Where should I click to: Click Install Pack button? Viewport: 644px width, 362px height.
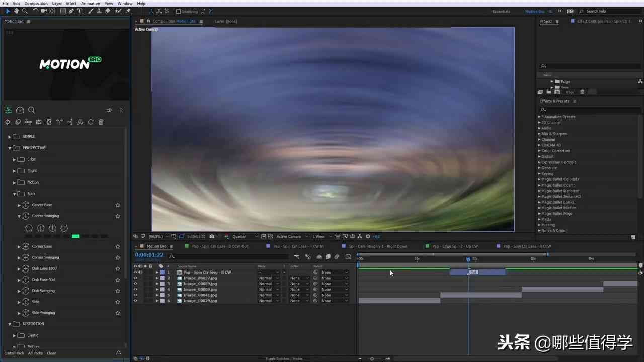click(15, 353)
